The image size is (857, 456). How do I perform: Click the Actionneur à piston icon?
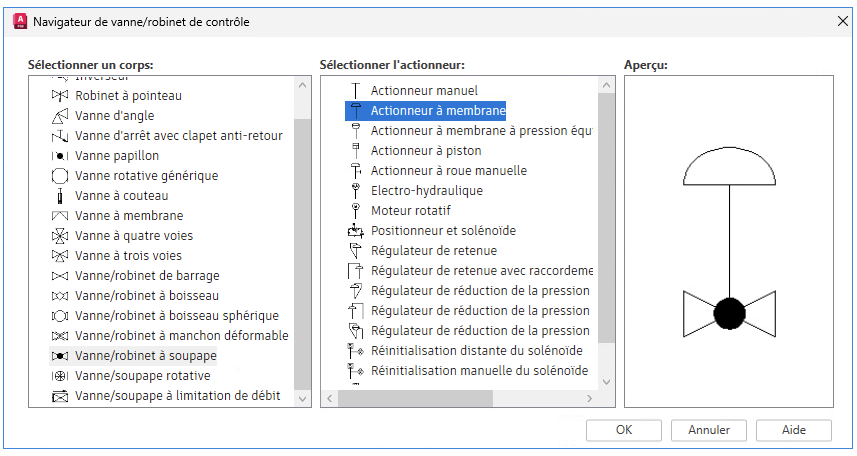click(355, 151)
